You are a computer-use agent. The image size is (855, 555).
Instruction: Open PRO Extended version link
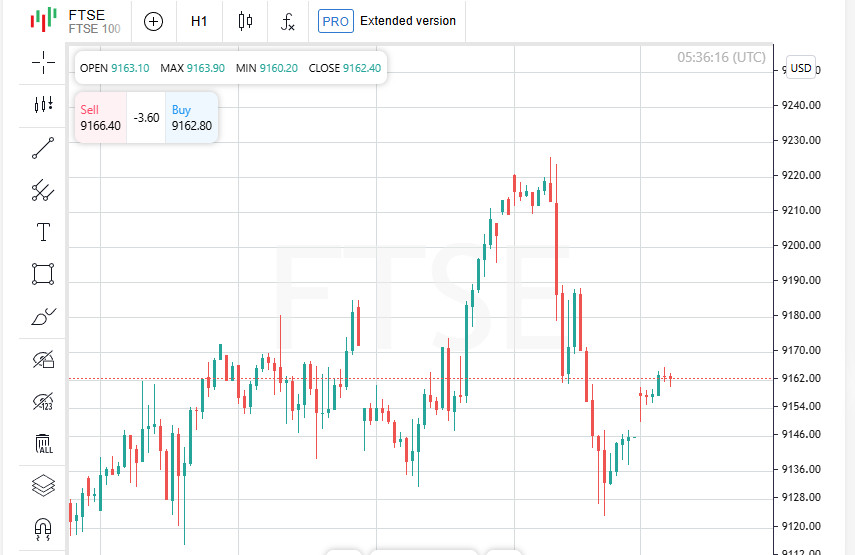coord(387,21)
